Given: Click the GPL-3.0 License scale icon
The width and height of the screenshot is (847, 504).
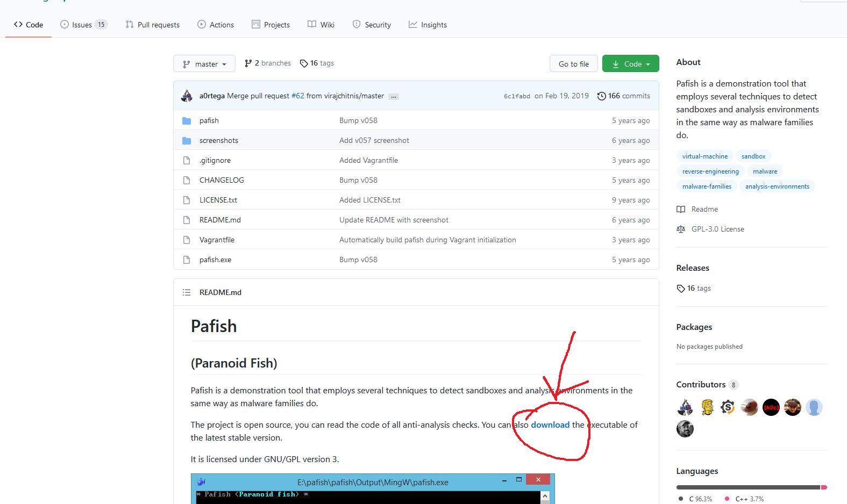Looking at the screenshot, I should 681,229.
